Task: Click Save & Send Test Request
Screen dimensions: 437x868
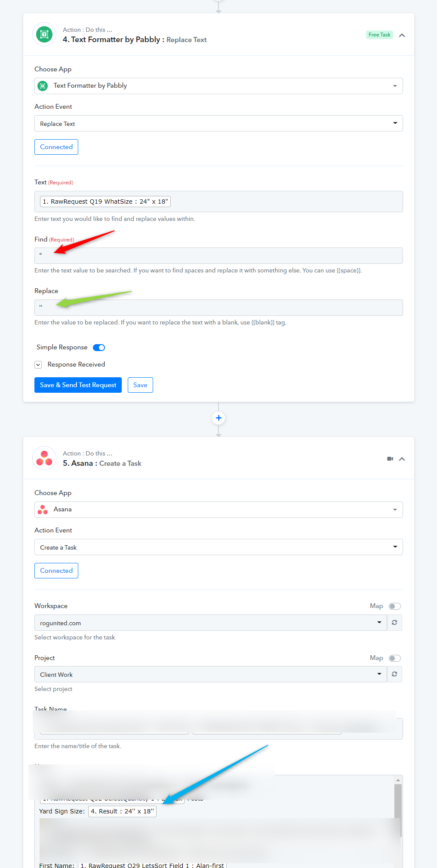Action: [x=78, y=385]
